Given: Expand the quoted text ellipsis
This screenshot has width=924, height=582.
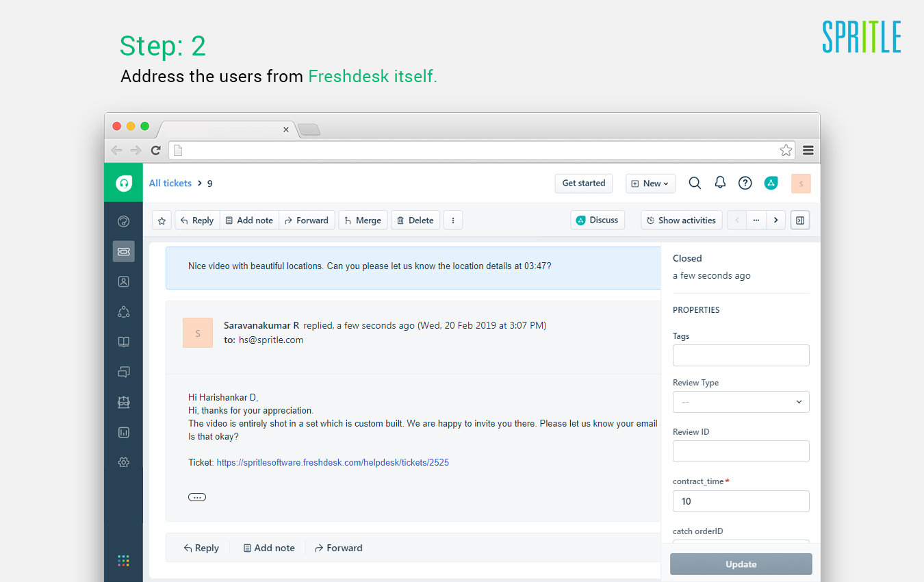Looking at the screenshot, I should (197, 497).
